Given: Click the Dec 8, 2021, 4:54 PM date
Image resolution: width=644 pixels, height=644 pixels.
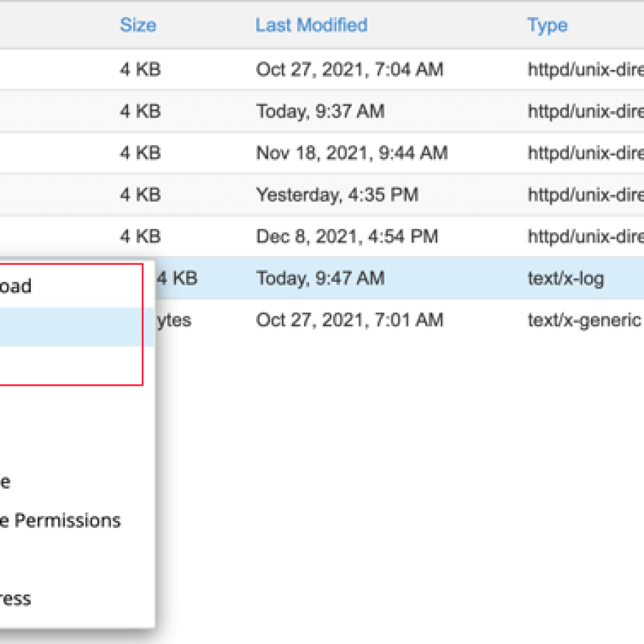Looking at the screenshot, I should coord(347,237).
